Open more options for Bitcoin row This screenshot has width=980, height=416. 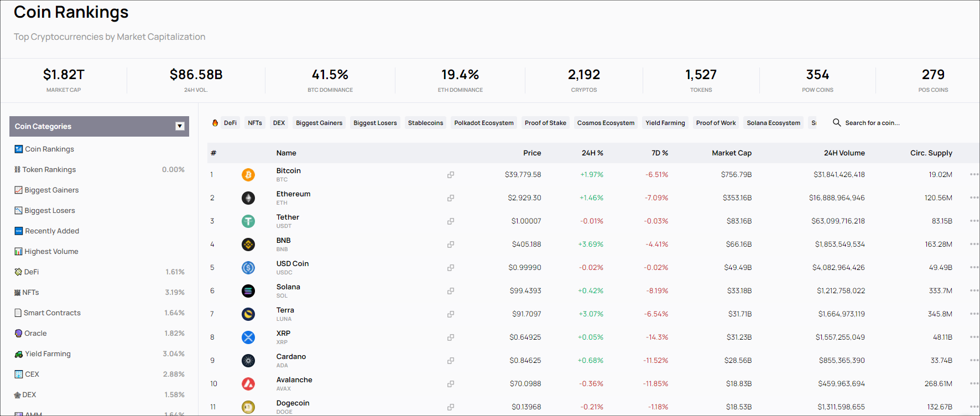pyautogui.click(x=974, y=174)
